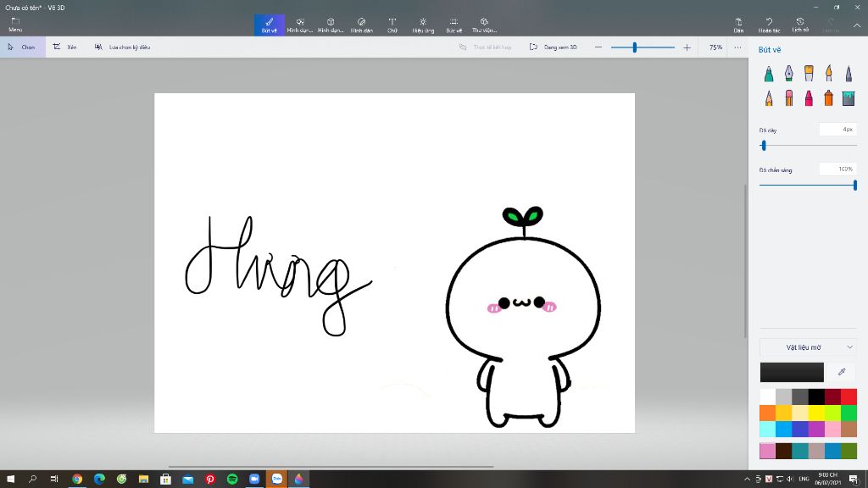Click the Độ dày thickness slider handle
The width and height of the screenshot is (868, 488).
764,146
